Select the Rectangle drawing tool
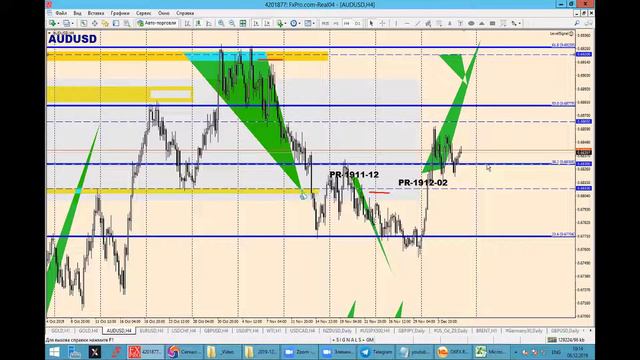Screen dimensions: 640x360 pos(492,23)
